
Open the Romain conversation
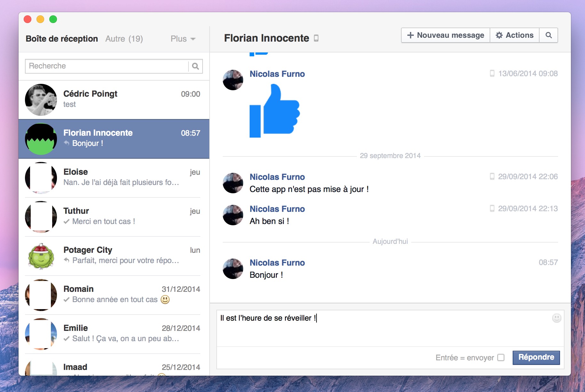point(114,295)
